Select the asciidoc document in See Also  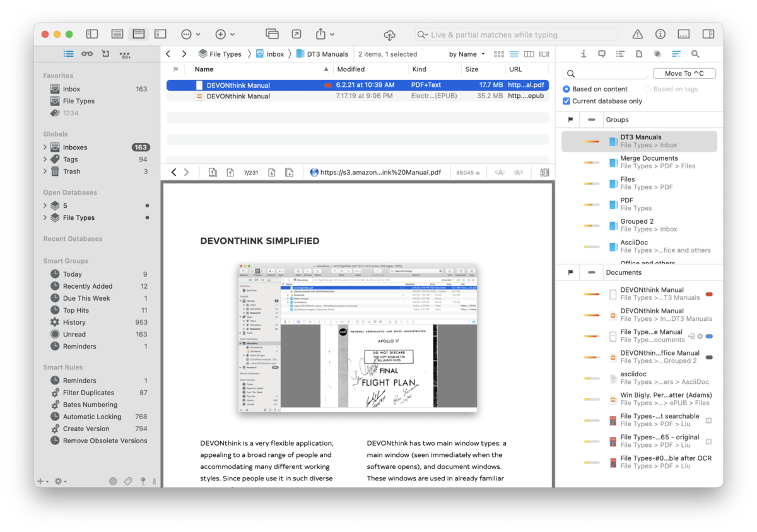tap(639, 378)
